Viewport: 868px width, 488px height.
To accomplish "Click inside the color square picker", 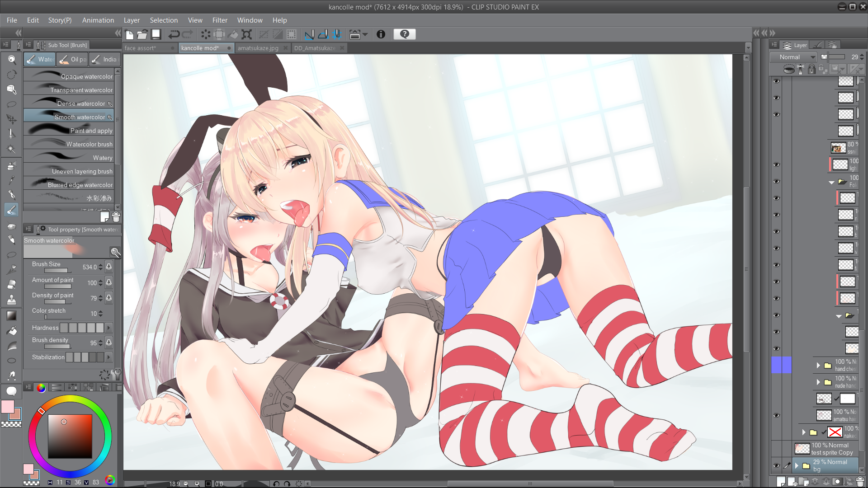I will pos(70,436).
